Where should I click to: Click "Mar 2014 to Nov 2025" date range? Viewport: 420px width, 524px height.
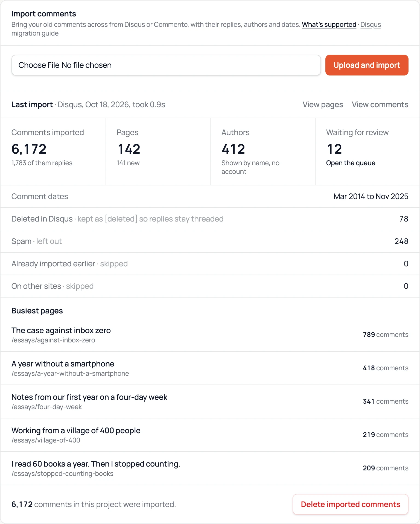point(371,196)
